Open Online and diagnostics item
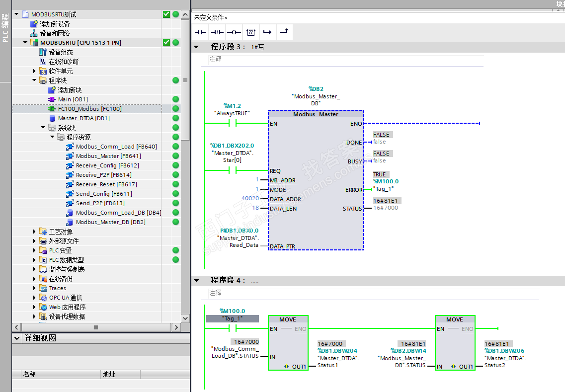565x392 pixels. 63,62
